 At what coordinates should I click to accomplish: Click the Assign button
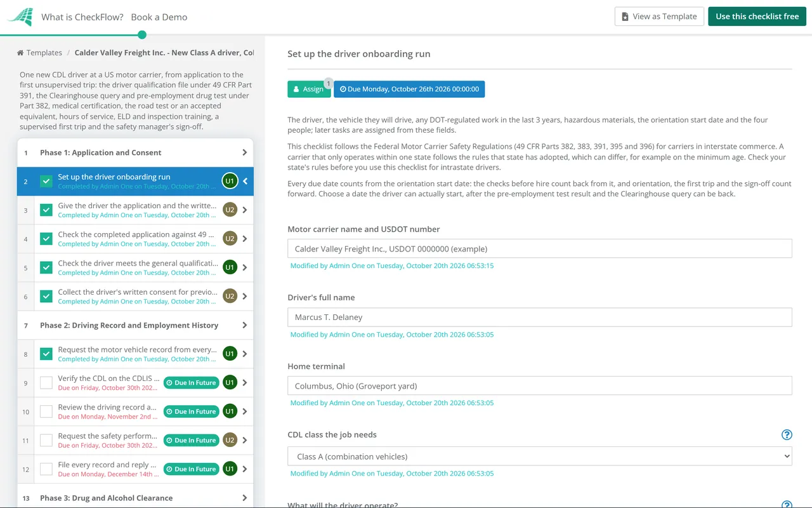[309, 89]
